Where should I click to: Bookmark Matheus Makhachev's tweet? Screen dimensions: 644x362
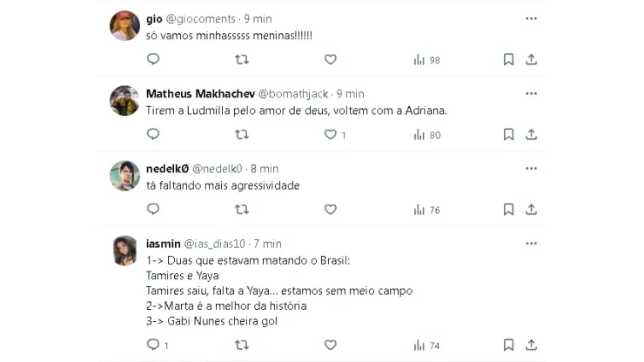pos(508,135)
